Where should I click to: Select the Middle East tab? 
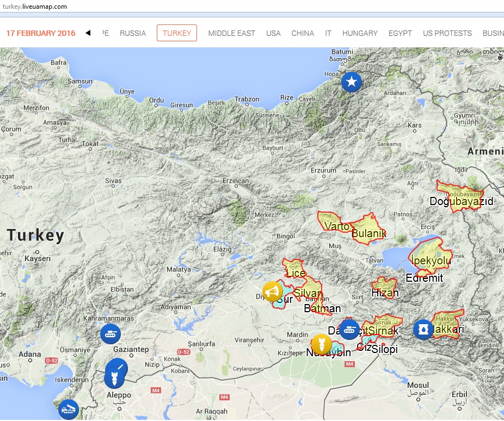tap(231, 33)
